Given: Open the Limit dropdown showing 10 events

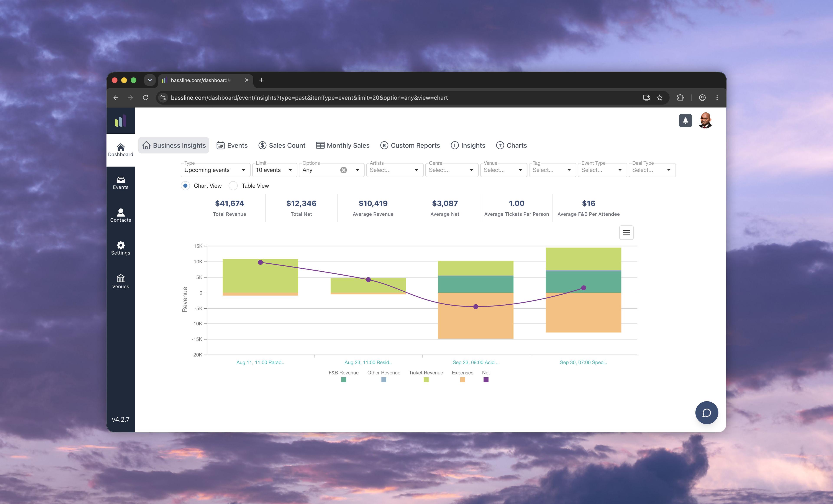Looking at the screenshot, I should 274,170.
